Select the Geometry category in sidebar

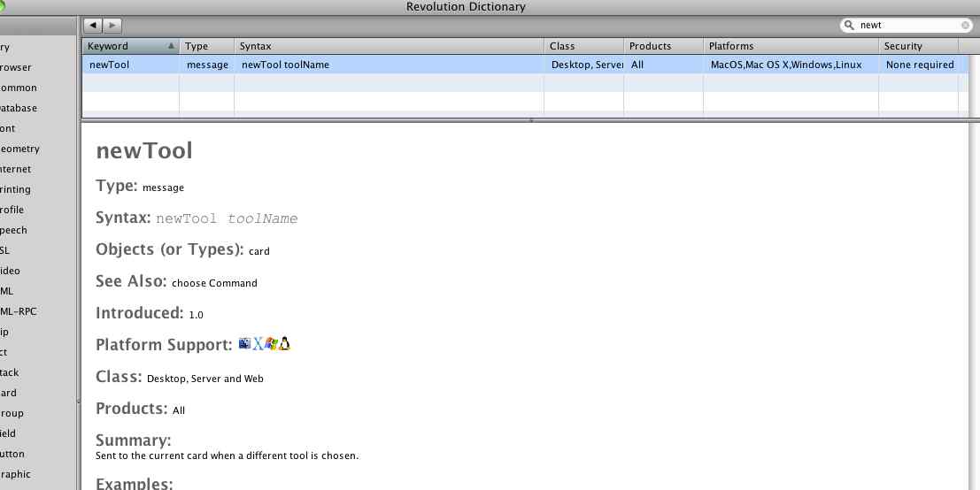(x=19, y=149)
